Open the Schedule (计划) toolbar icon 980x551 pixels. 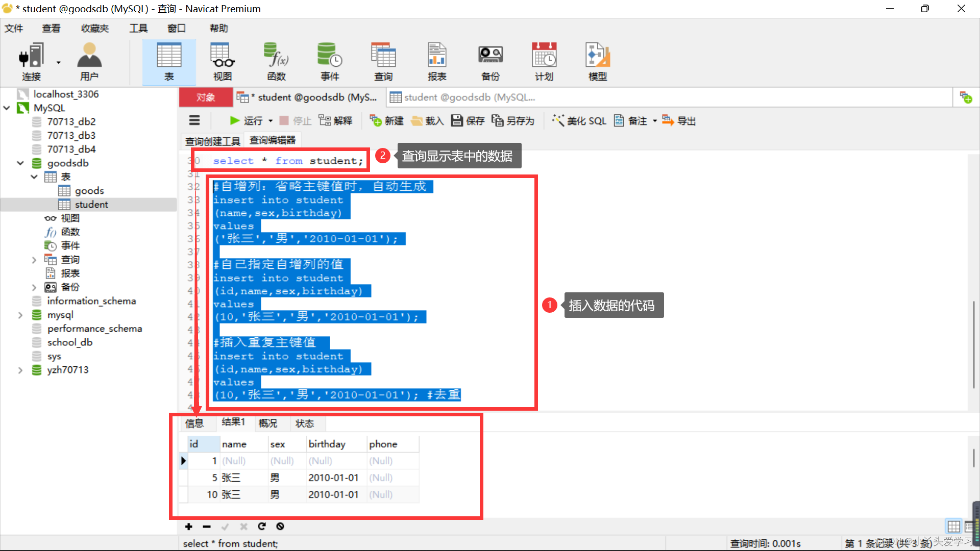pos(544,62)
